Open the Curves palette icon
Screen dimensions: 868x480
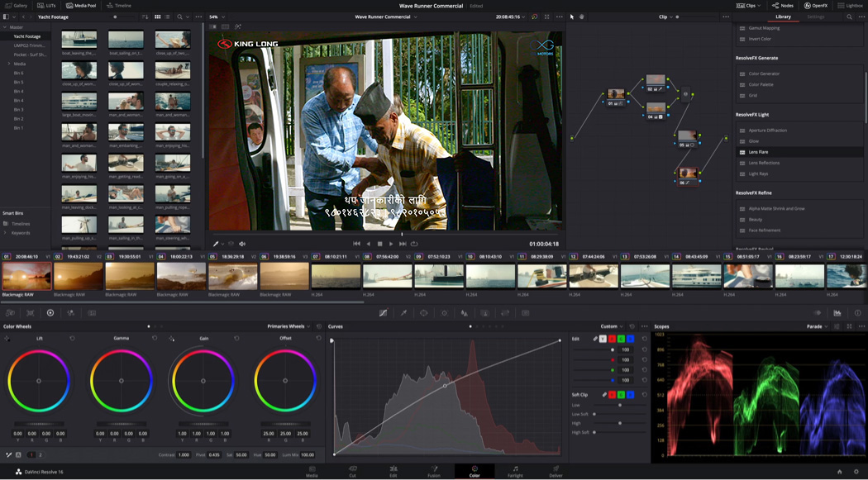pyautogui.click(x=383, y=313)
